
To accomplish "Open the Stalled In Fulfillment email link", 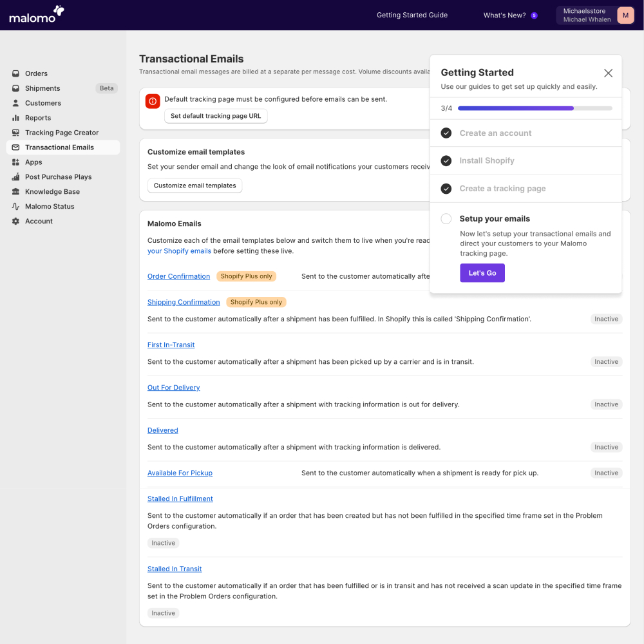I will pyautogui.click(x=180, y=499).
